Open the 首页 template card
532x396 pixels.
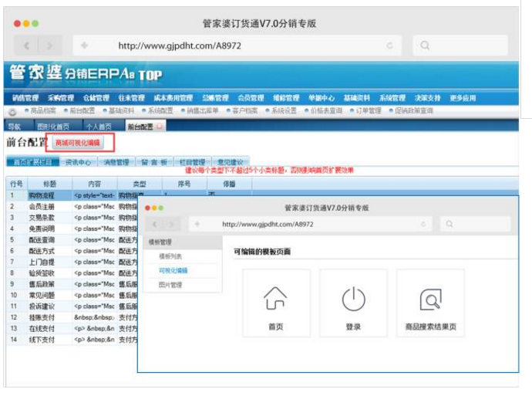tap(276, 303)
